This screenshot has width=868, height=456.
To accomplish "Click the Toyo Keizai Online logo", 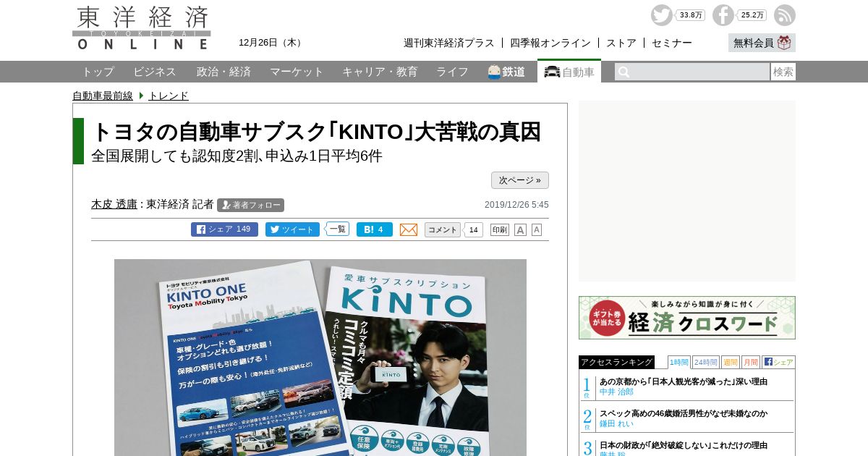I will [x=142, y=28].
